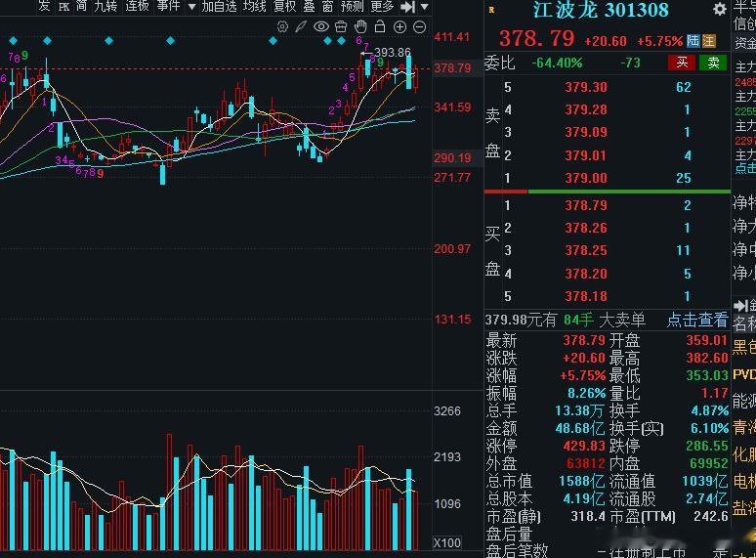Screen dimensions: 756x558
Task: Open chart settings gear above the K-line
Action: (282, 27)
